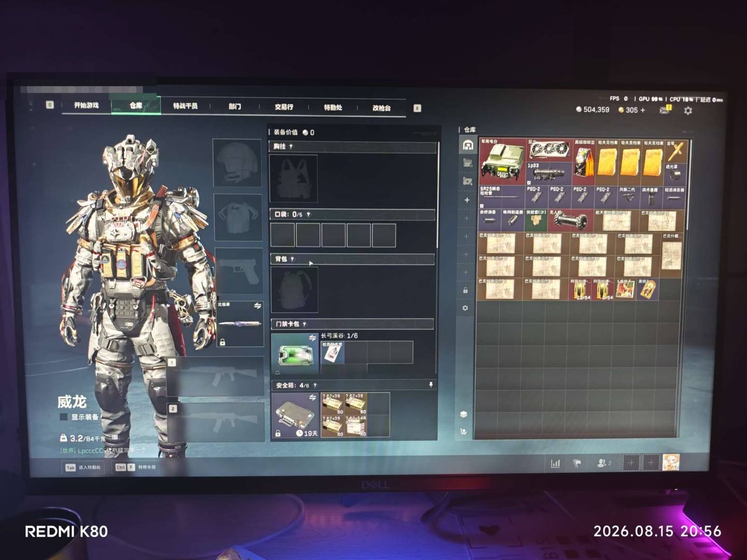Screen dimensions: 747x560
Task: Show help for 门禁卡包 section
Action: coord(305,324)
